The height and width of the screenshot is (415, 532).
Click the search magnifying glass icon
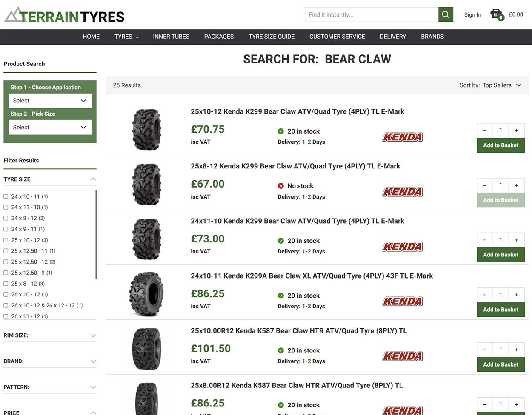[x=445, y=14]
